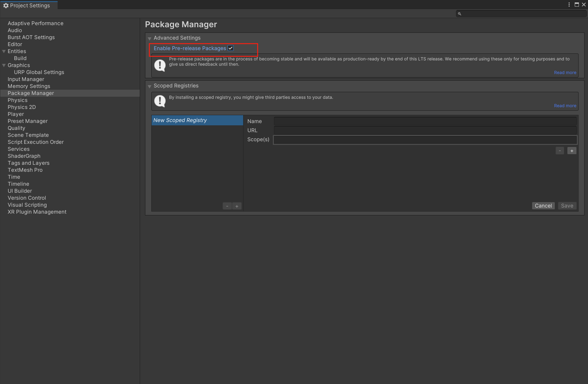Select New Scoped Registry list entry
The width and height of the screenshot is (588, 384).
[x=197, y=120]
